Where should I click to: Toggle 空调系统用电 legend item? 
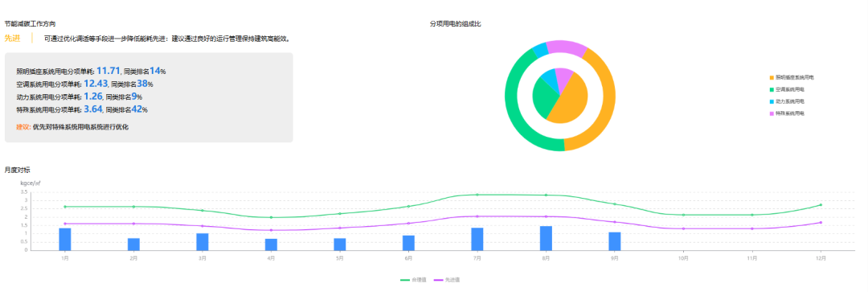coord(787,89)
